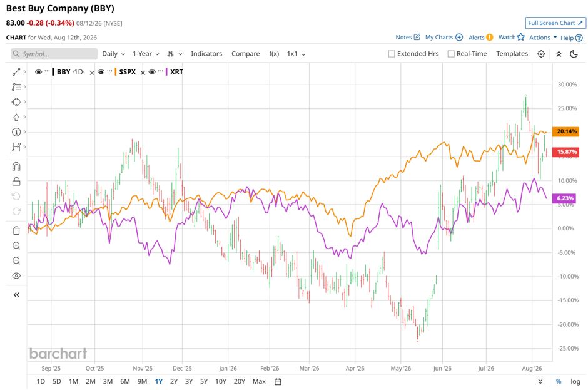Select the Max time range

259,381
